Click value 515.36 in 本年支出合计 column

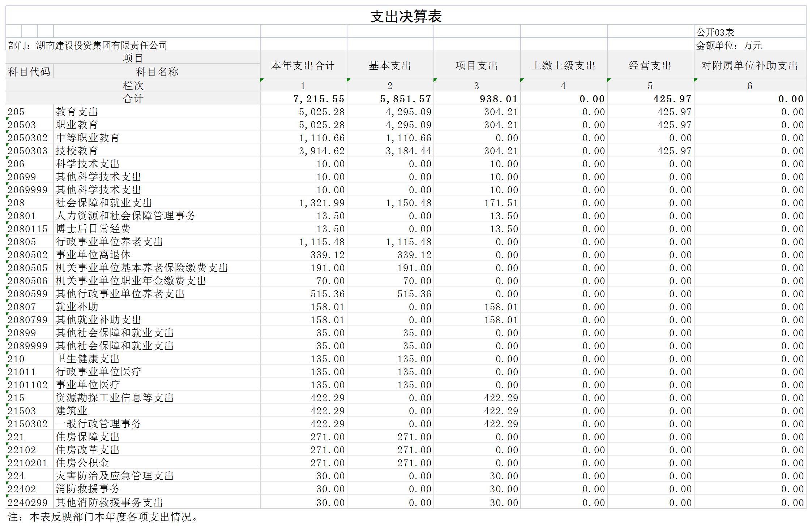tap(303, 294)
